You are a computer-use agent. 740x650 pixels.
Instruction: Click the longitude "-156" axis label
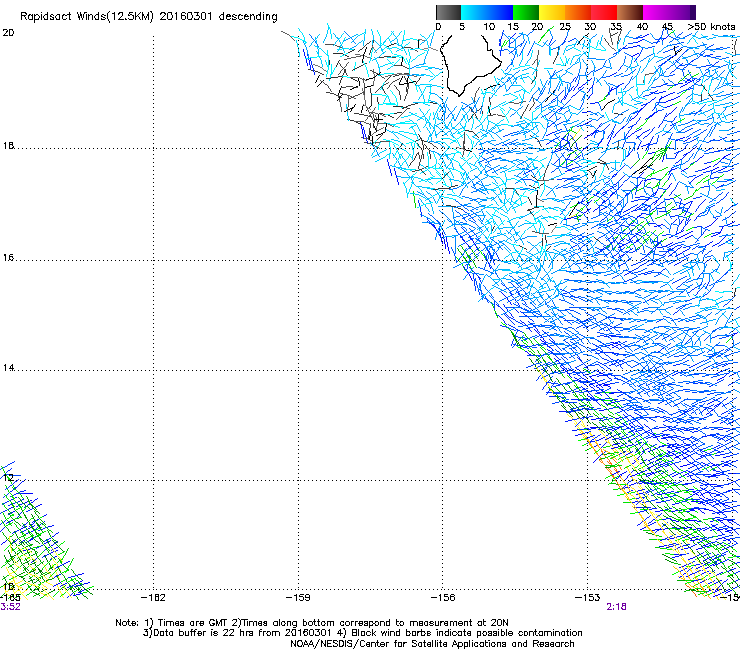coord(443,598)
